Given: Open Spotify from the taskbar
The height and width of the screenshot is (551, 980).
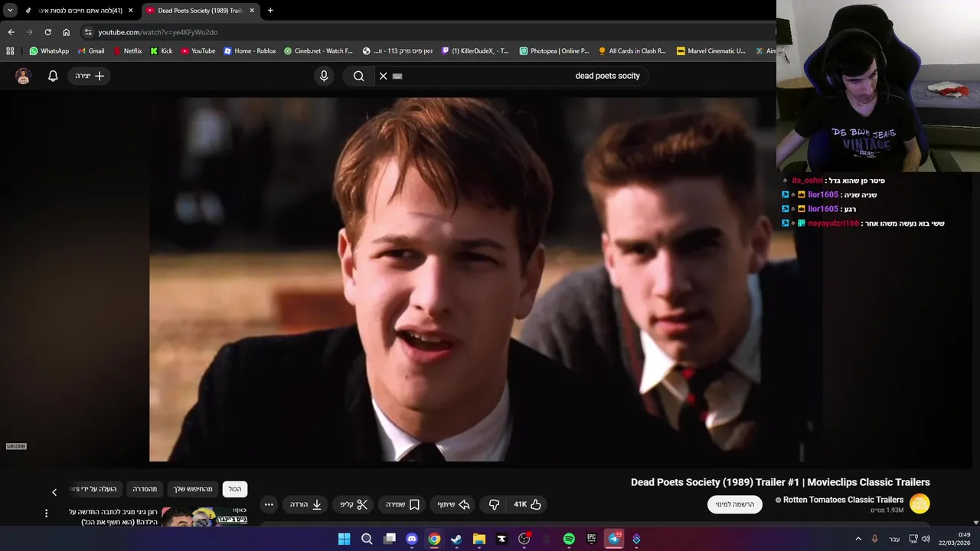Looking at the screenshot, I should tap(569, 539).
